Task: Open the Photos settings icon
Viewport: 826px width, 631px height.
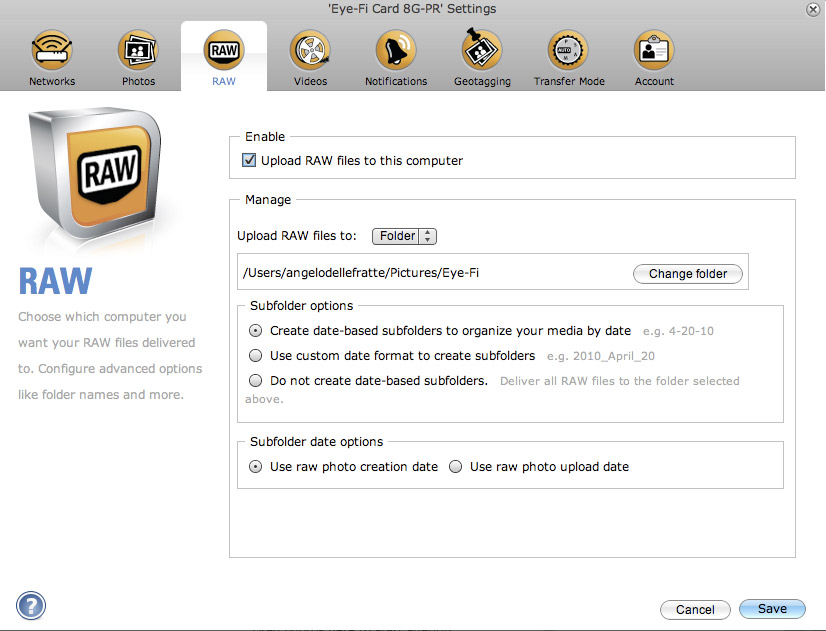Action: click(x=138, y=50)
